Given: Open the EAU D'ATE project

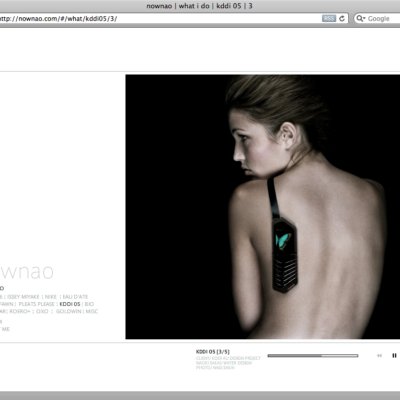Looking at the screenshot, I should coord(75,297).
